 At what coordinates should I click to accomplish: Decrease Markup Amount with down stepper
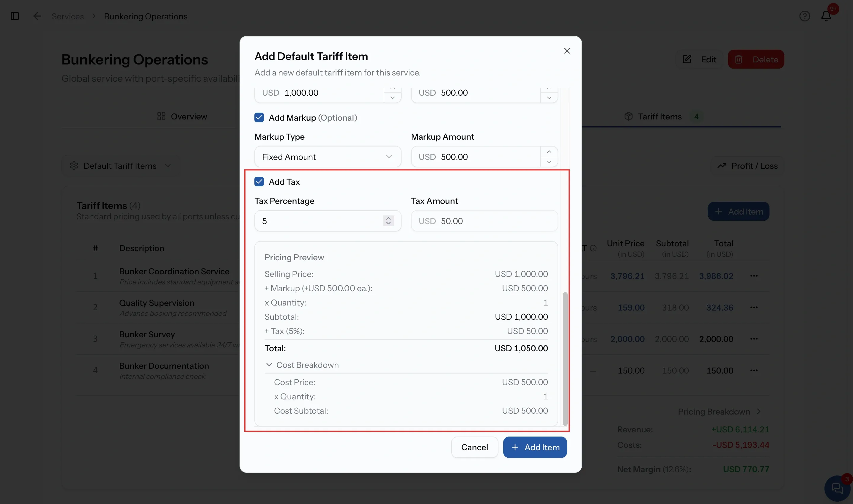[x=549, y=162]
